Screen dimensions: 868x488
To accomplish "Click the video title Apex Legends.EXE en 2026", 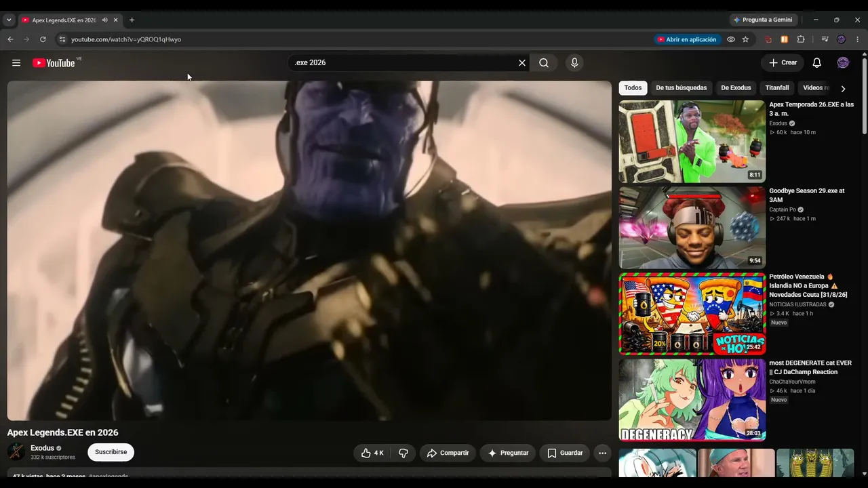I will pos(62,432).
